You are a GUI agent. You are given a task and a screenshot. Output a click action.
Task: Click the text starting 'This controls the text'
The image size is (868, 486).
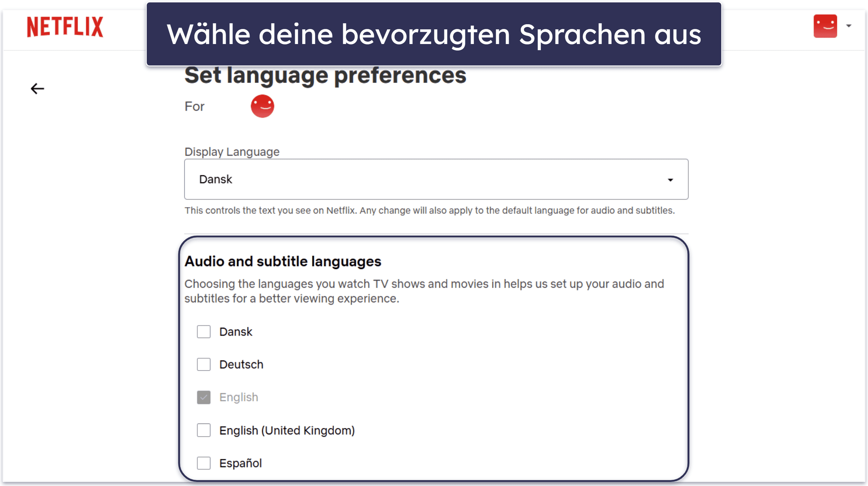(x=430, y=210)
